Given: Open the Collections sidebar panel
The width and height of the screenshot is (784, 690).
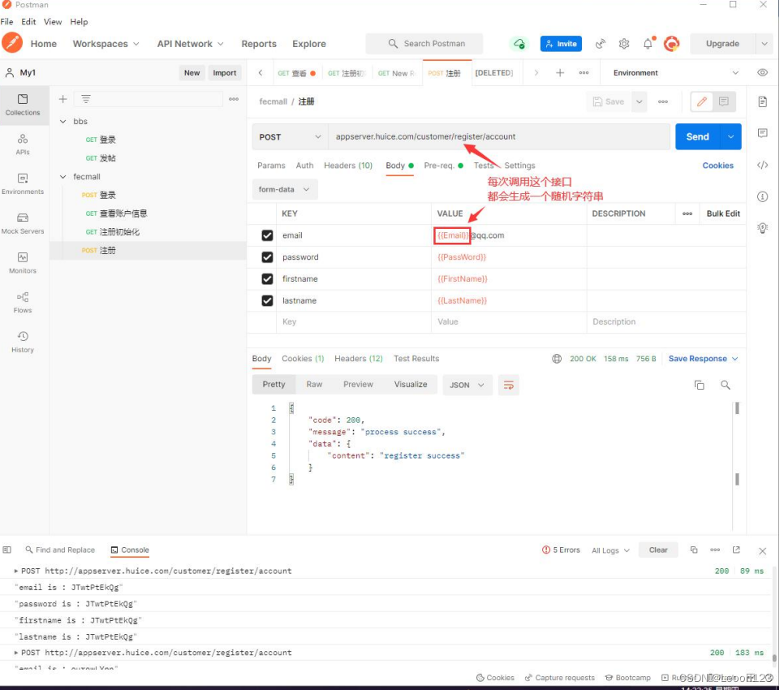Looking at the screenshot, I should point(23,105).
